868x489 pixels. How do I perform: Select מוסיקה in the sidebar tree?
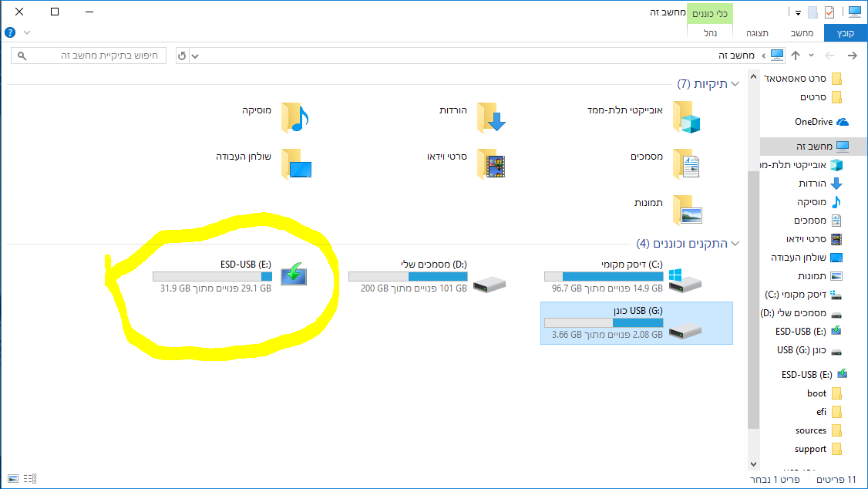point(819,202)
